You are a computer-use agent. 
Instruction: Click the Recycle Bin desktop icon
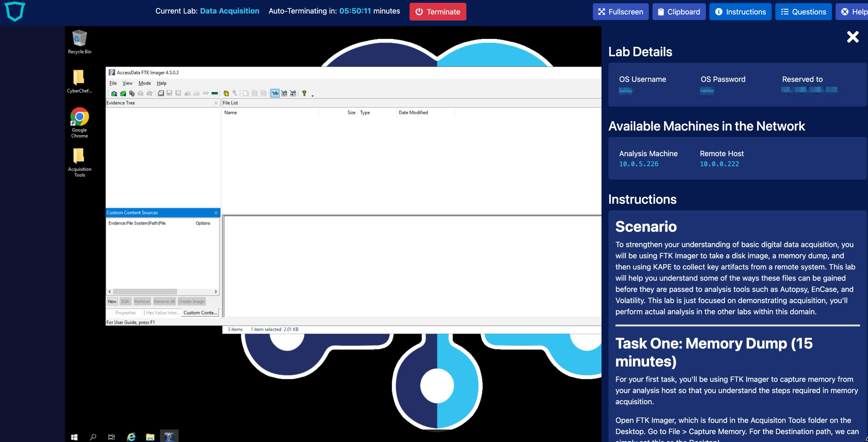click(80, 42)
